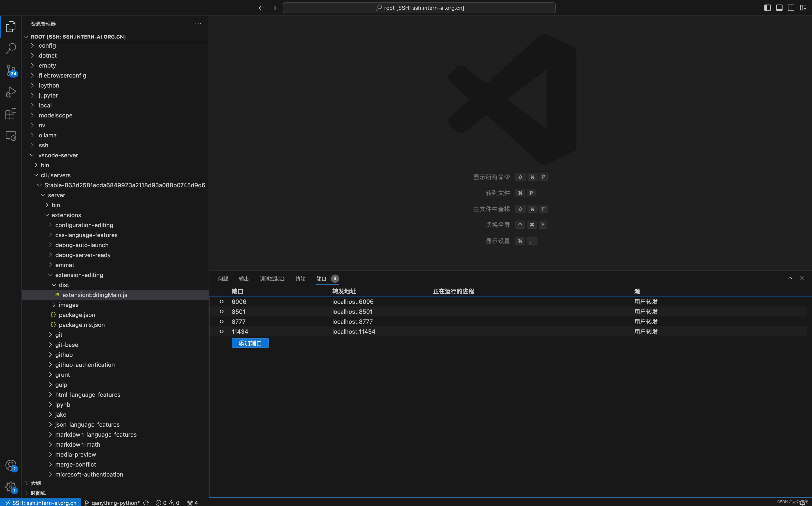Toggle the secondary side bar layout icon
Image resolution: width=812 pixels, height=506 pixels.
point(791,8)
